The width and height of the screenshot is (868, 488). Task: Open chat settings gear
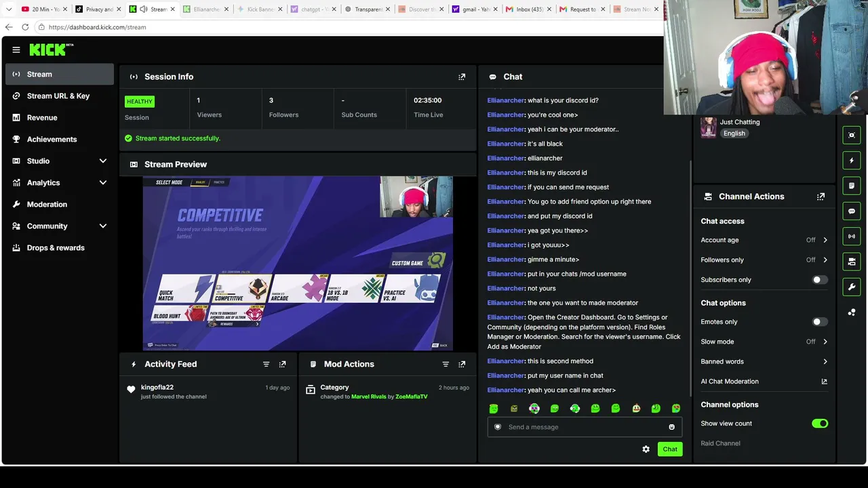646,449
